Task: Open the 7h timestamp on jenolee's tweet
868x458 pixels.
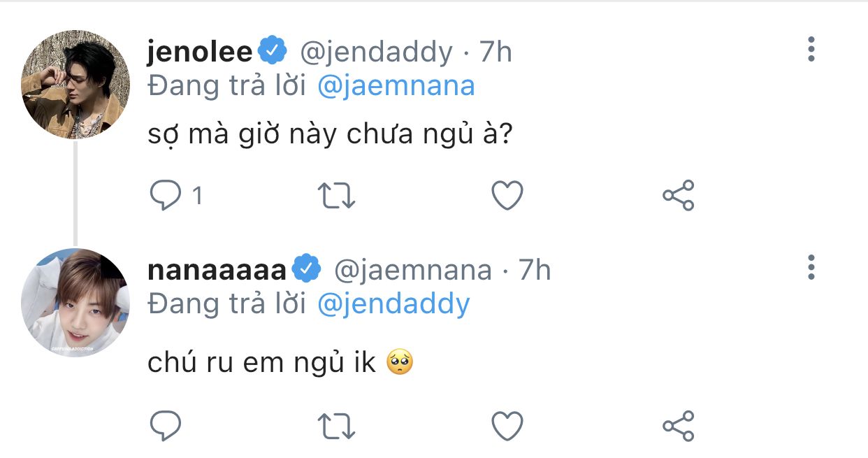Action: click(x=495, y=52)
